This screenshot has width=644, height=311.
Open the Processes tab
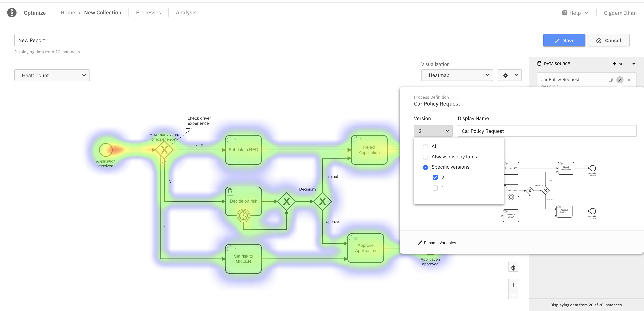pyautogui.click(x=148, y=13)
